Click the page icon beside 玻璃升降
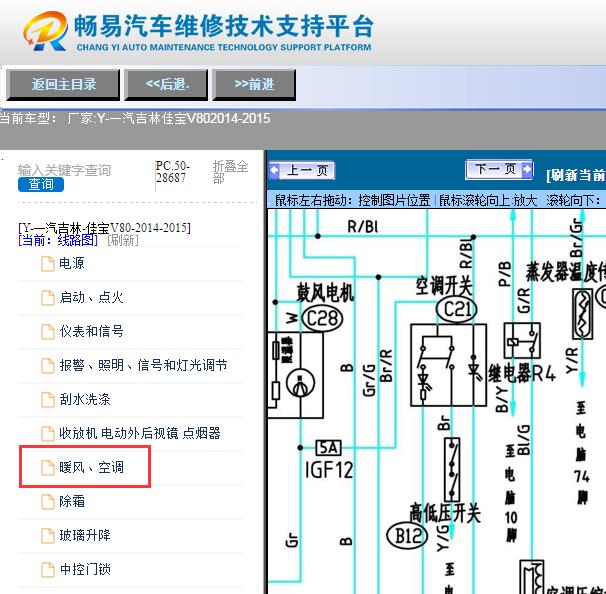Viewport: 606px width, 594px height. coord(48,536)
